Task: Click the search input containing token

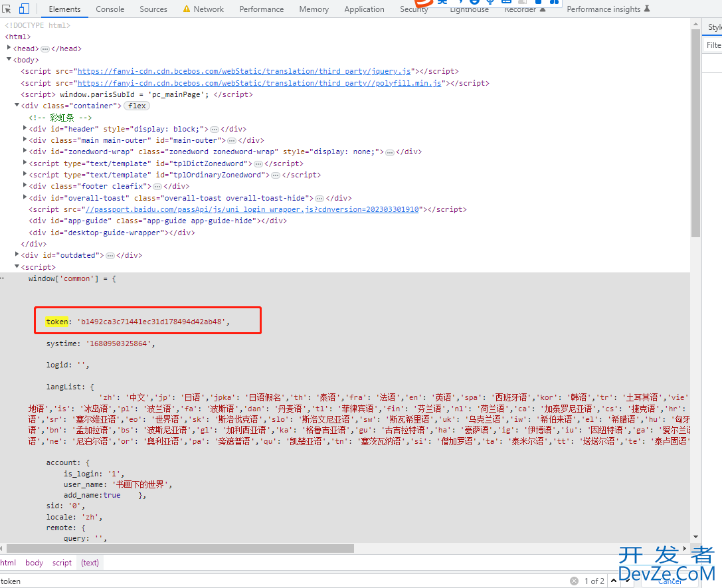Action: point(283,581)
